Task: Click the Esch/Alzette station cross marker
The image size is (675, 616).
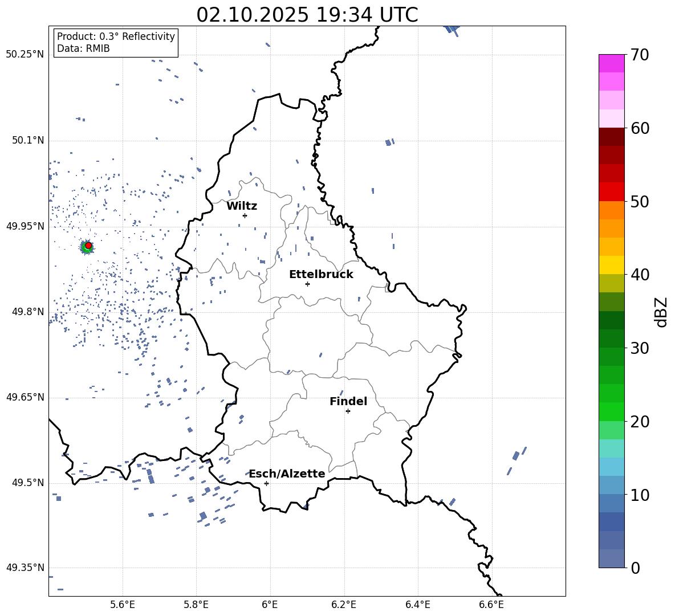Action: [x=266, y=483]
